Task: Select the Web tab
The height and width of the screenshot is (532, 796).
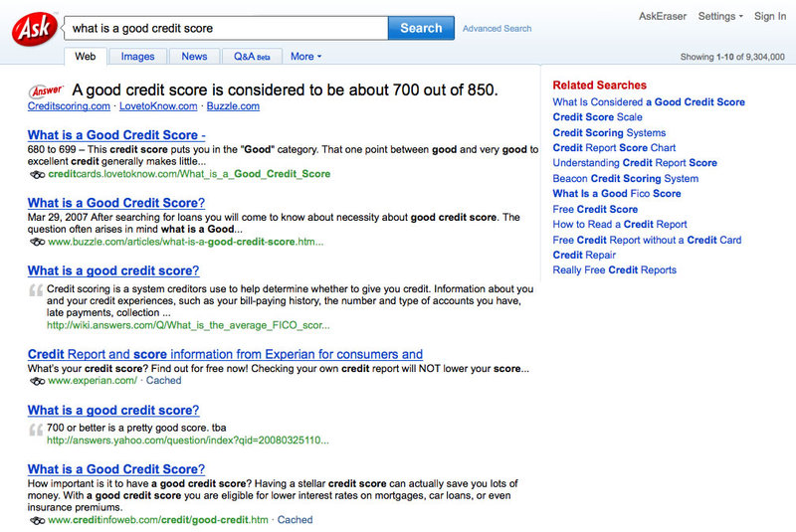Action: pyautogui.click(x=86, y=57)
